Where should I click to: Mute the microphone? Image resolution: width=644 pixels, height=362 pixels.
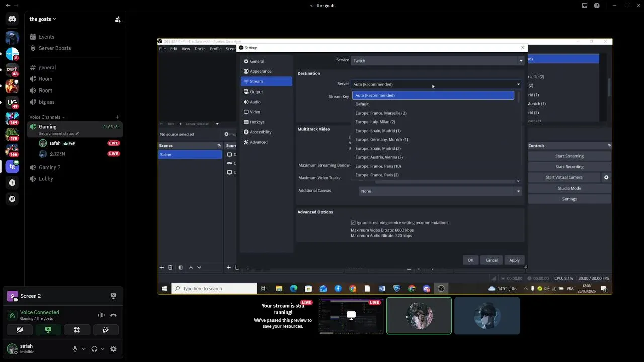point(75,349)
